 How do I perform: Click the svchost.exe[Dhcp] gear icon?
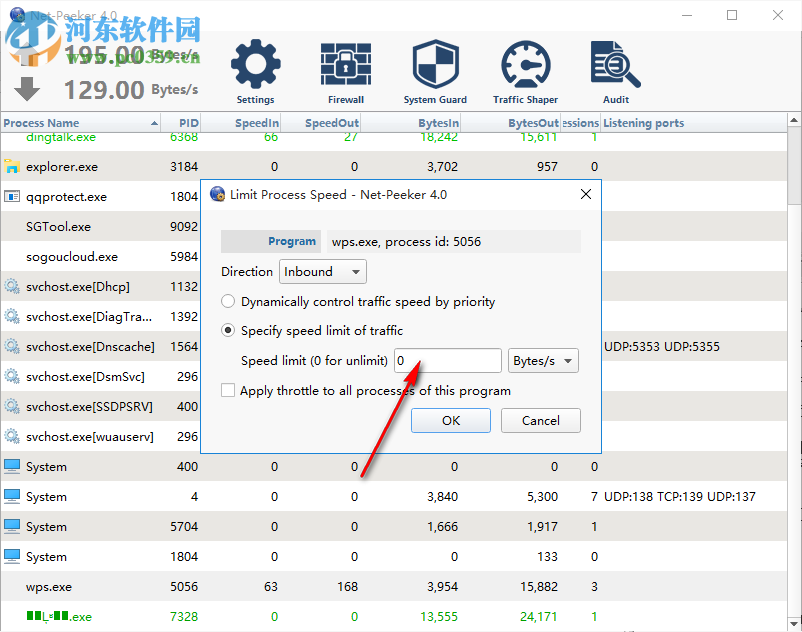click(x=11, y=287)
